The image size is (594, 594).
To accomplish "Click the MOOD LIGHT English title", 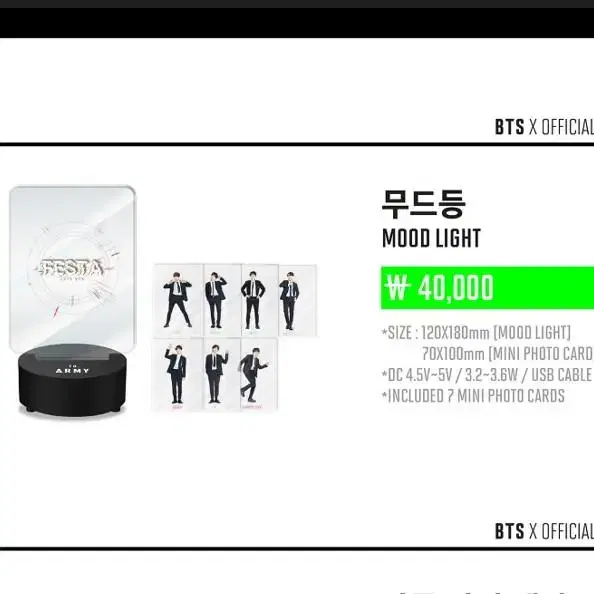I will (x=431, y=239).
